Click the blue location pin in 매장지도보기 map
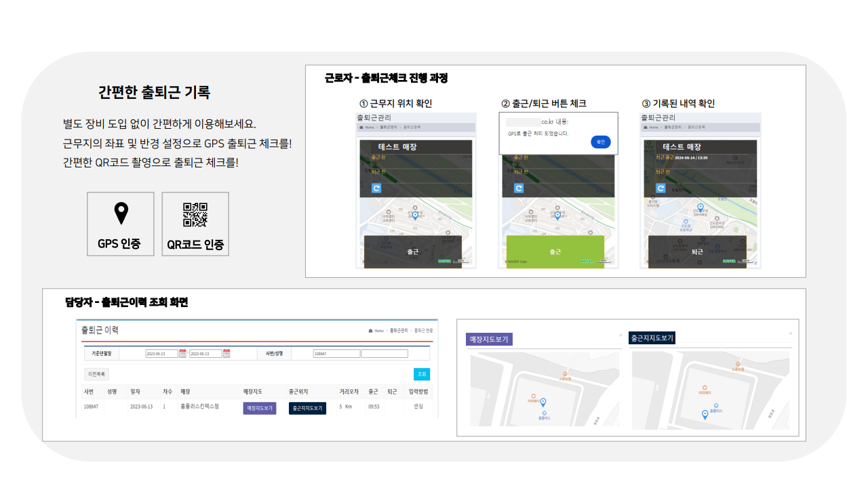868x488 pixels. (543, 402)
